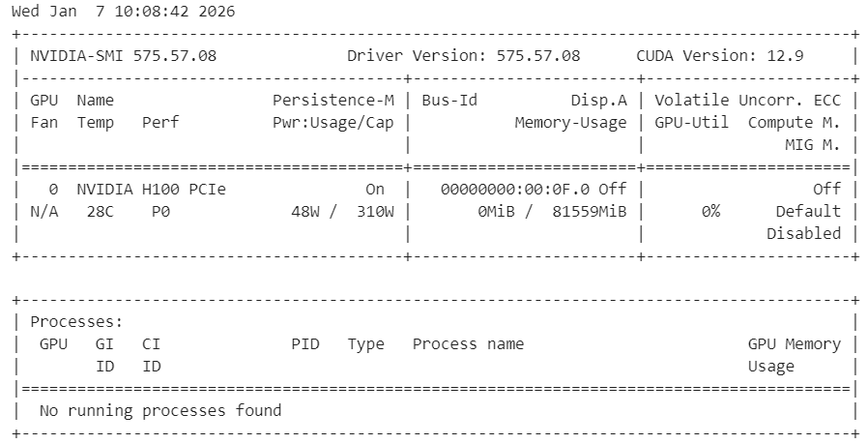
Task: Click the NVIDIA H100 PCIe GPU name
Action: (x=151, y=189)
